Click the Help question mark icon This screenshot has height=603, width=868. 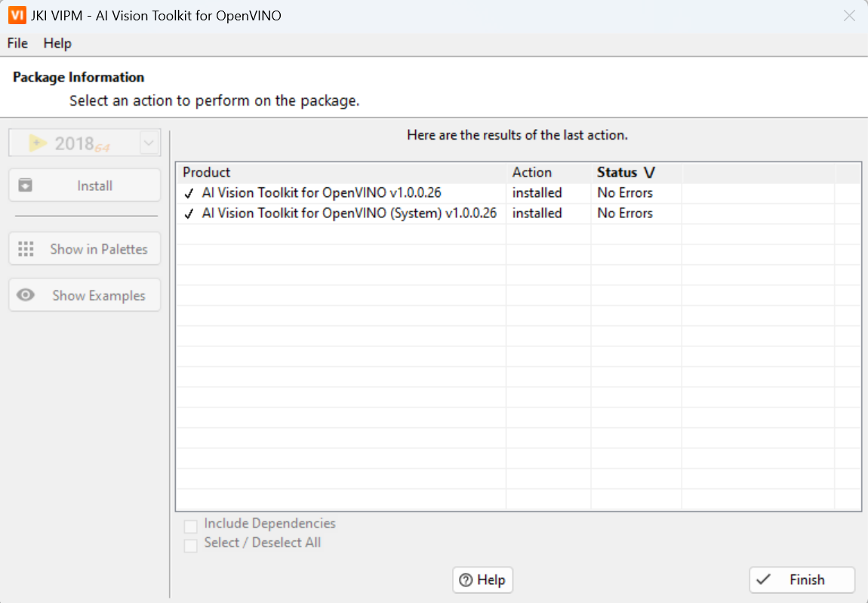466,580
